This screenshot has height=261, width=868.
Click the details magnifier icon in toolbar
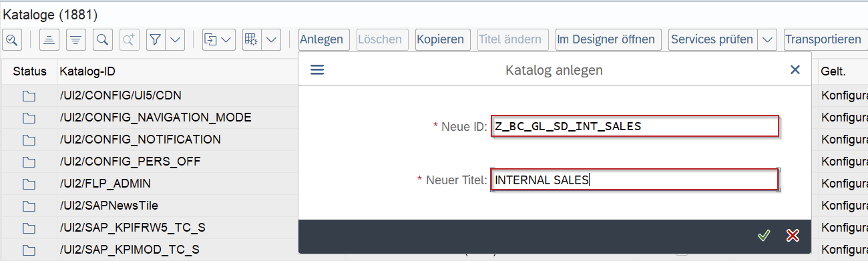(12, 39)
